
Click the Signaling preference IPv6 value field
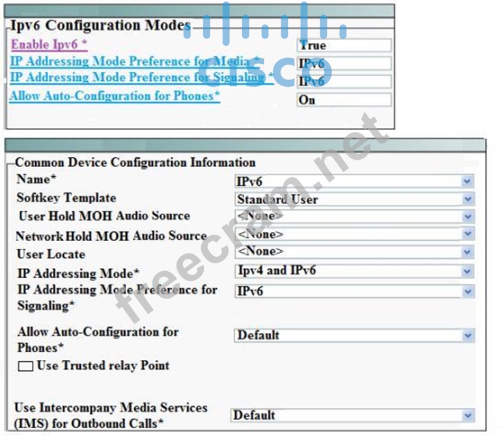tap(344, 82)
